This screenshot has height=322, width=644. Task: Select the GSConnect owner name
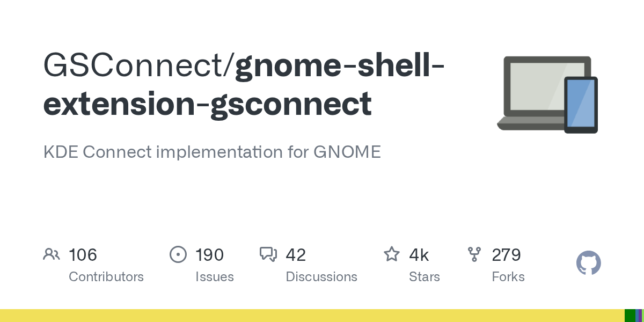(134, 65)
